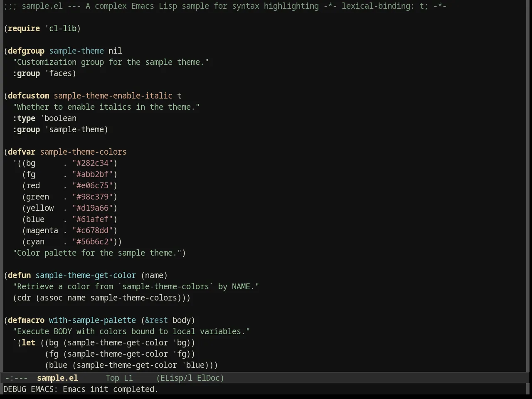Viewport: 532px width, 399px height.
Task: Click the "#abb2bf" color string
Action: (x=93, y=174)
